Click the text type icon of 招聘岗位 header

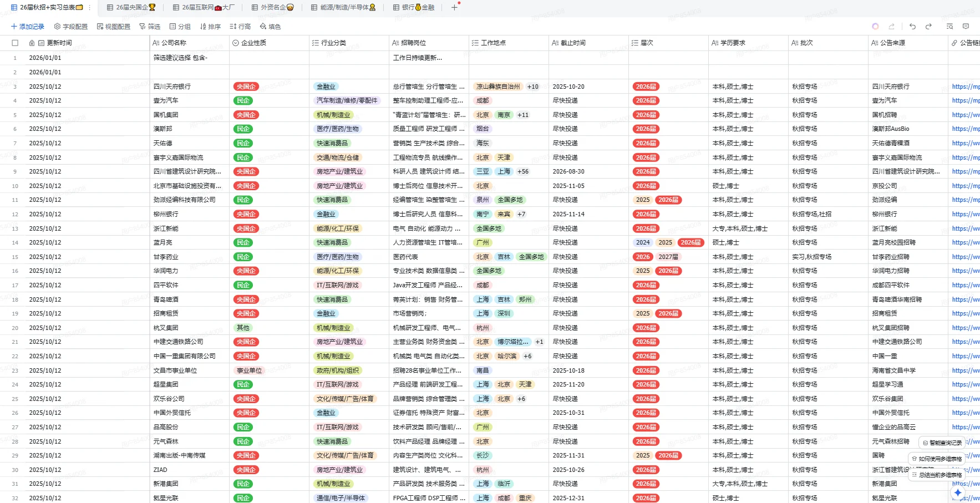pyautogui.click(x=395, y=43)
